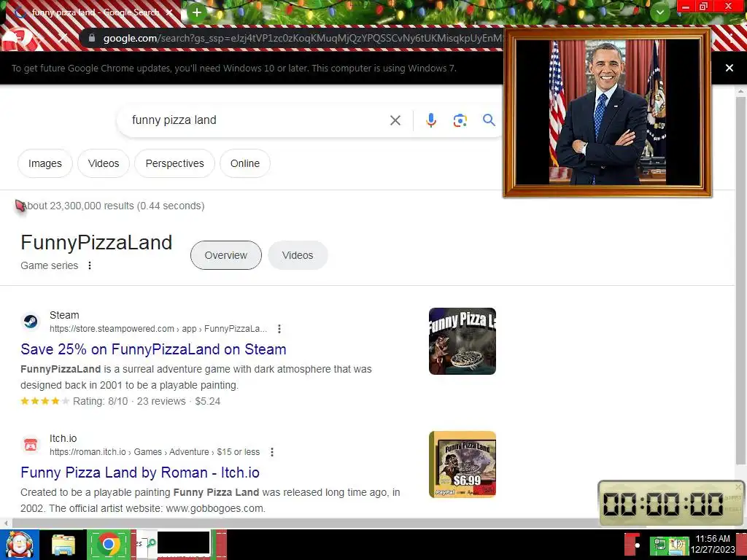Click the Chrome icon on the taskbar
The image size is (747, 560).
(109, 544)
